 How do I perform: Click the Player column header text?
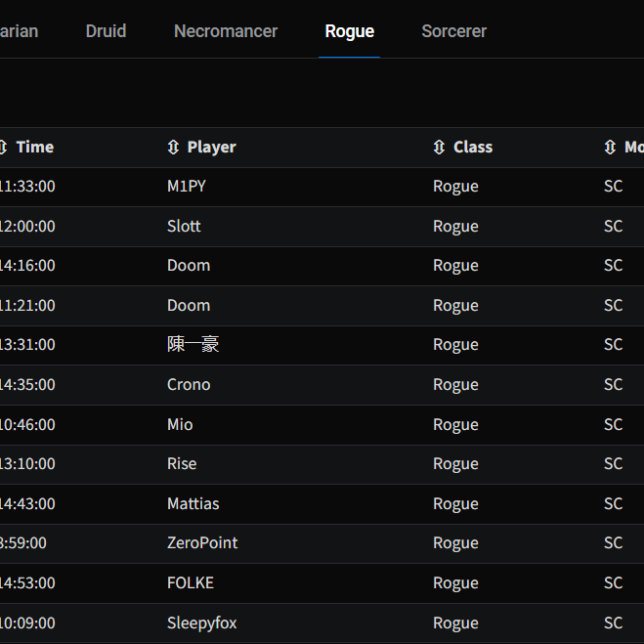pos(211,148)
